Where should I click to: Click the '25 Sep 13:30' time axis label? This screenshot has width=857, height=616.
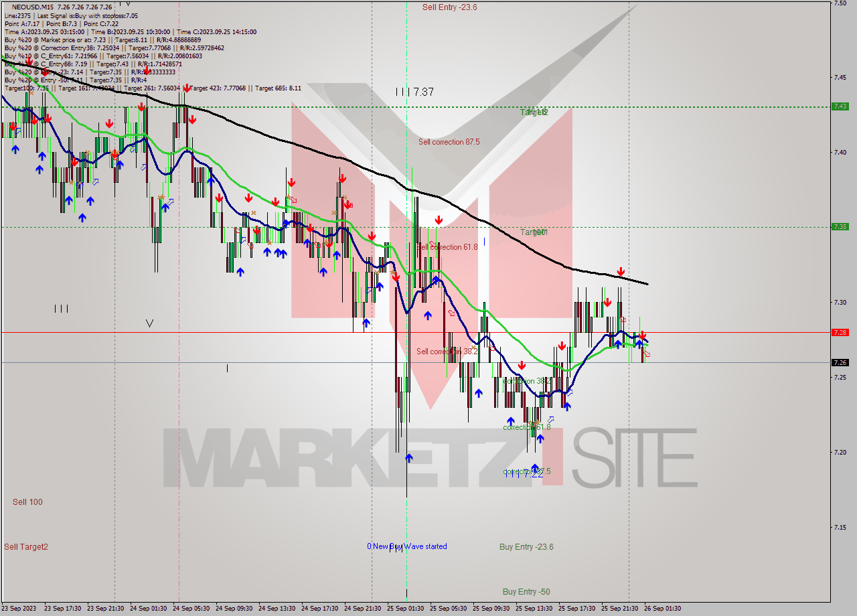pyautogui.click(x=534, y=609)
